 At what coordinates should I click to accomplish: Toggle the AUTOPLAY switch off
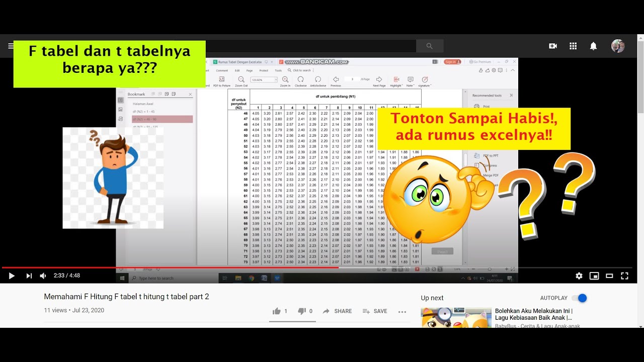(x=580, y=298)
